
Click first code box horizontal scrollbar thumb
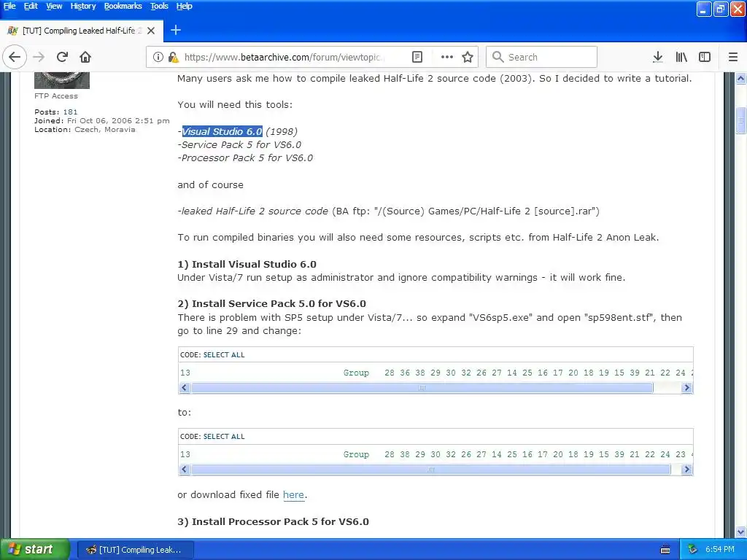point(422,388)
